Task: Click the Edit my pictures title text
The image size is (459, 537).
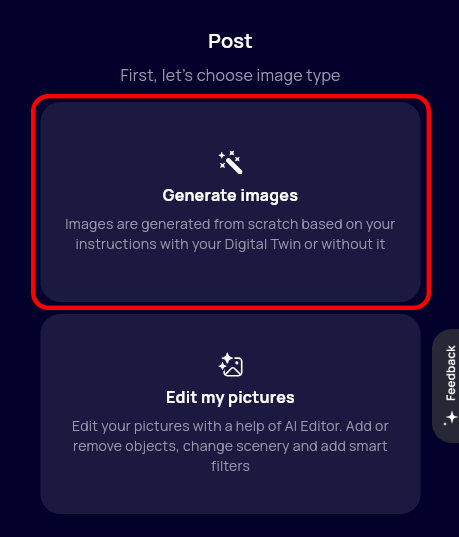Action: [x=230, y=398]
